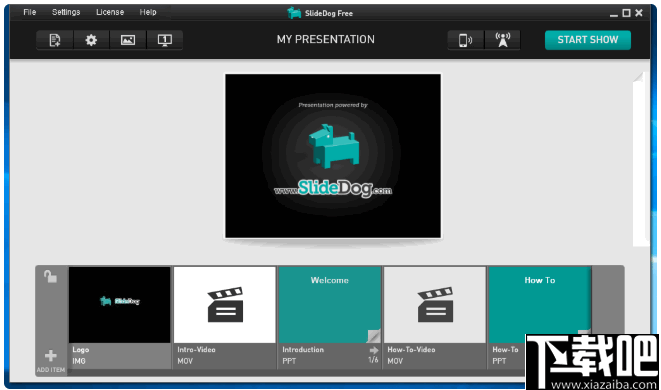Click the How-To-Video label
Screen dimensions: 661x390
tap(411, 350)
